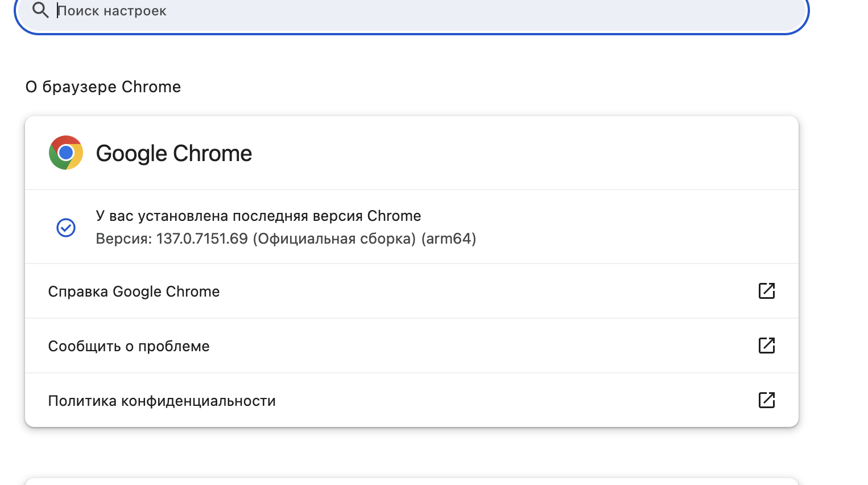The image size is (868, 485).
Task: Click the "Google Chrome" title text
Action: 174,154
